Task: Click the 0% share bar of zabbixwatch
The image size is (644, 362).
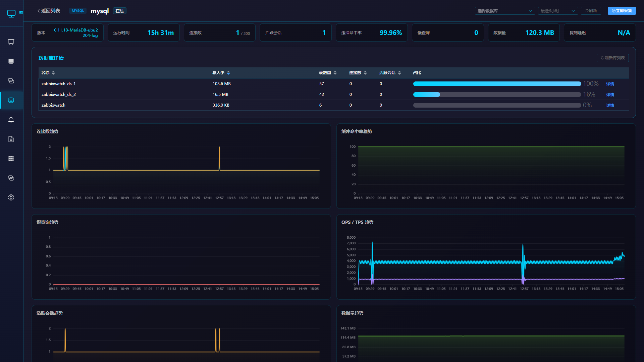Action: 497,105
